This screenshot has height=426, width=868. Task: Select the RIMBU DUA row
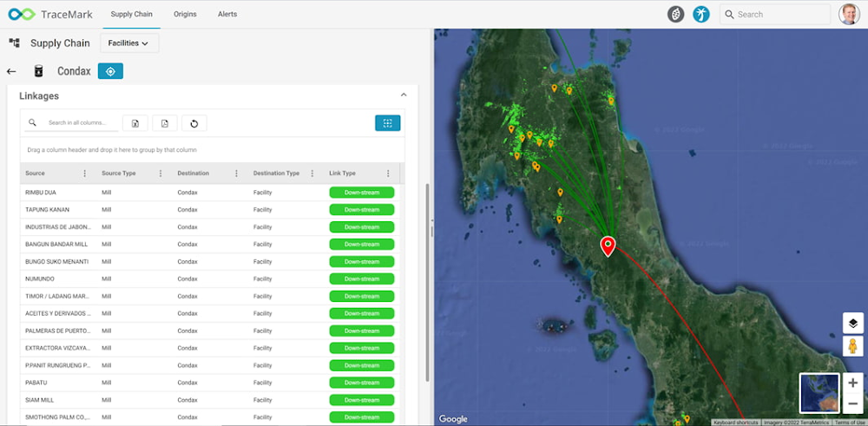(x=210, y=193)
